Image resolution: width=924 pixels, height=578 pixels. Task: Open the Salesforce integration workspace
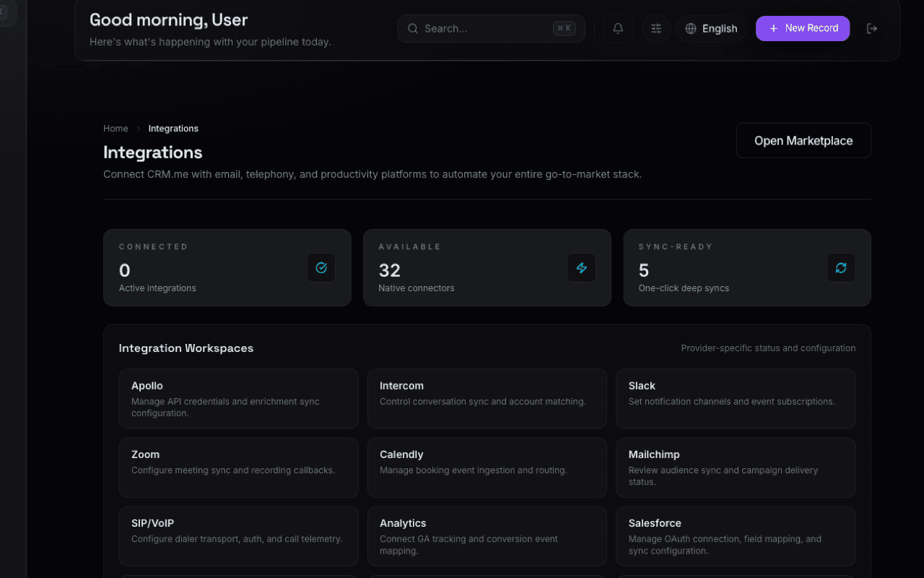coord(735,536)
